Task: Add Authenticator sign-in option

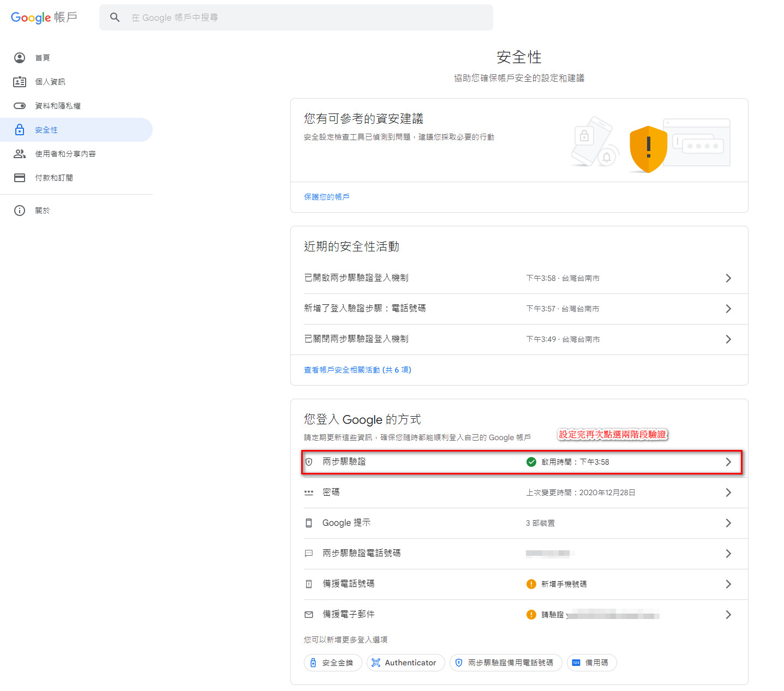Action: (406, 663)
